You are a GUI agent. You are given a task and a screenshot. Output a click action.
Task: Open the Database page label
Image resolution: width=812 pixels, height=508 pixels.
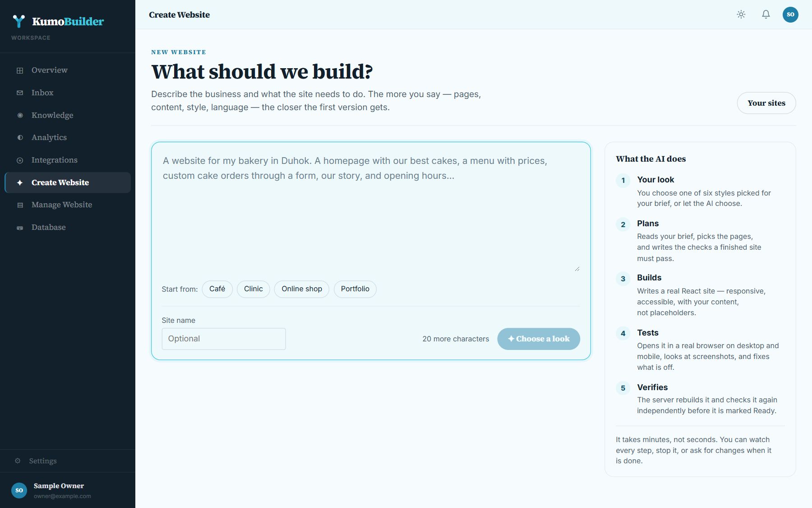[x=49, y=227]
